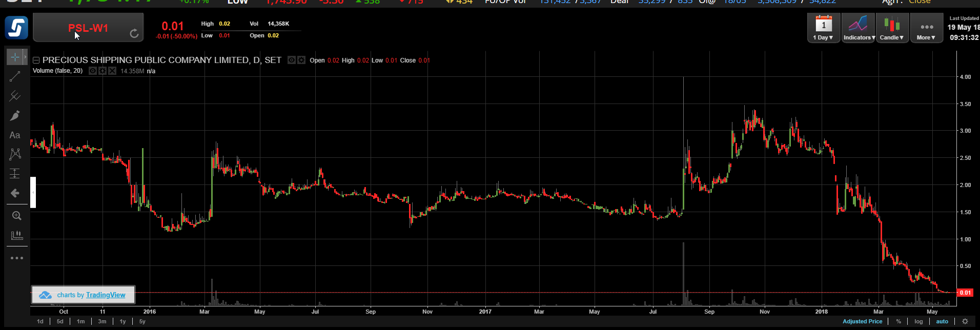Viewport: 980px width, 330px height.
Task: Open Volume indicator settings gear
Action: pos(103,71)
